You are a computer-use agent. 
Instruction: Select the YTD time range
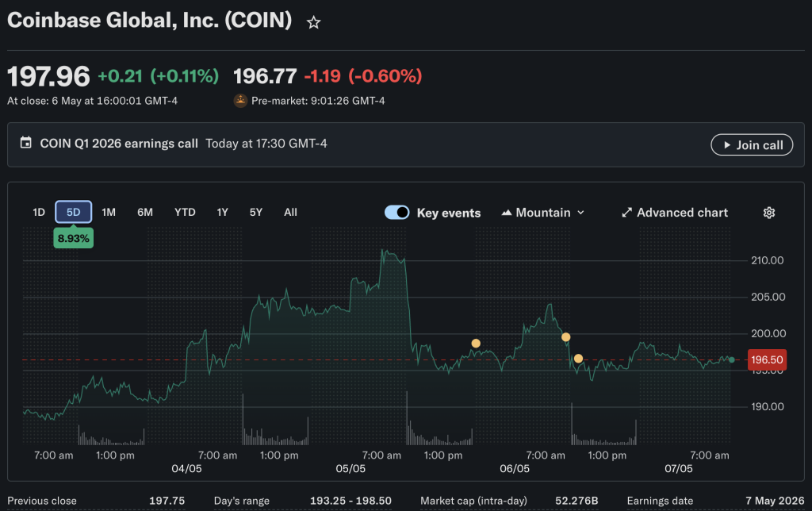click(185, 212)
